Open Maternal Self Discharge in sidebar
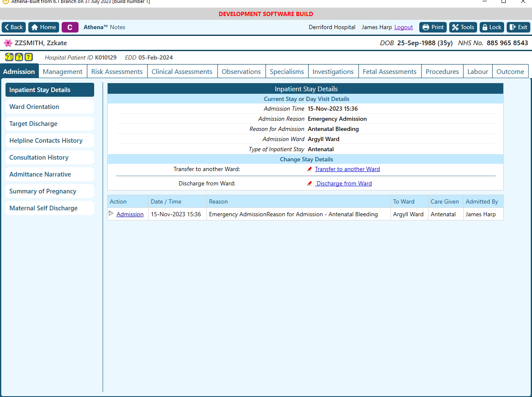The image size is (532, 397). point(49,208)
